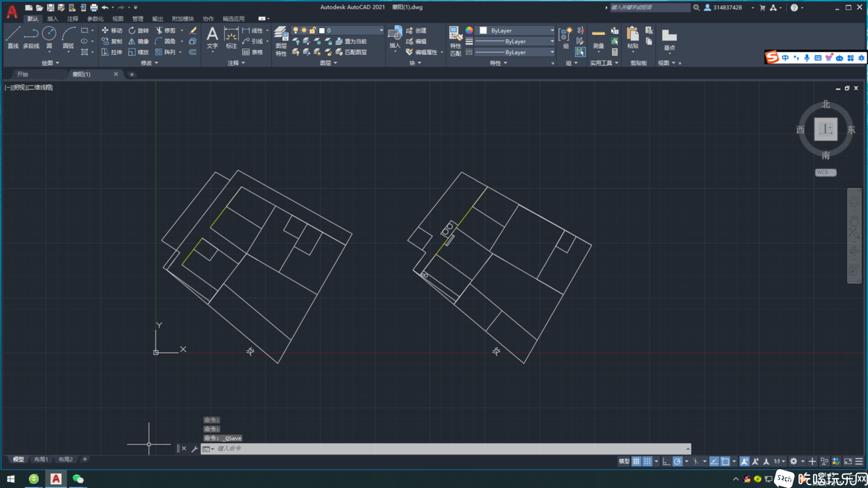This screenshot has width=868, height=488.
Task: Click the Fillet (圆角) tool
Action: click(x=165, y=41)
